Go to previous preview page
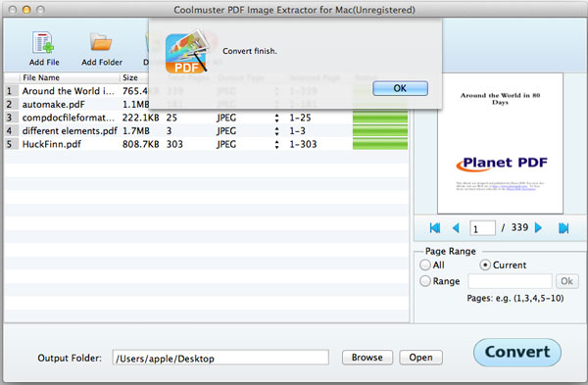 (456, 228)
